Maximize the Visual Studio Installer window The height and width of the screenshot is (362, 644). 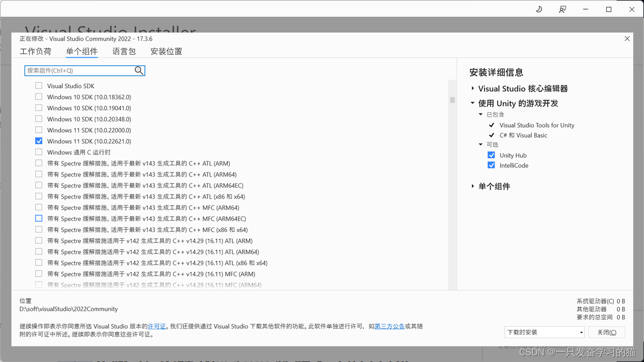(x=609, y=9)
